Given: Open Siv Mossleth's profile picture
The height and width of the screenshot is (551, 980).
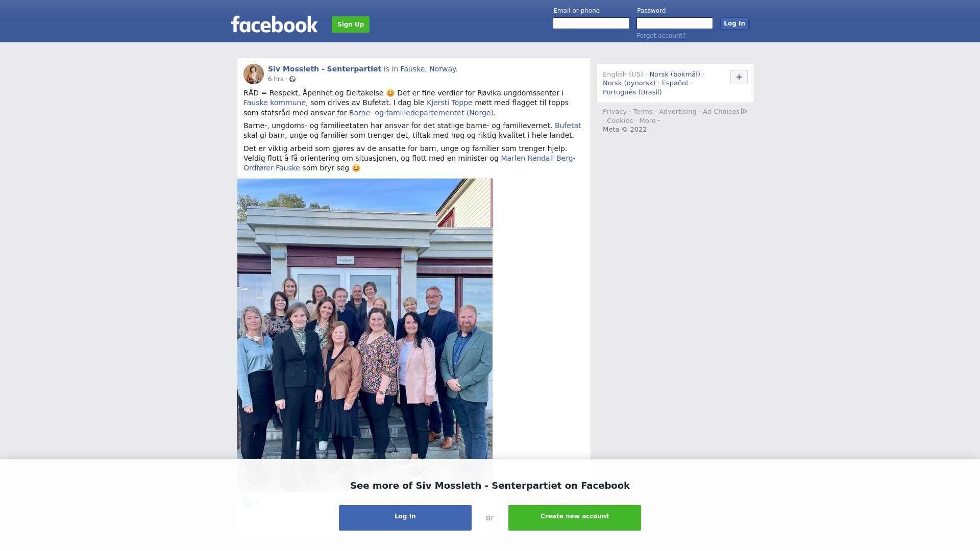Looking at the screenshot, I should tap(254, 74).
